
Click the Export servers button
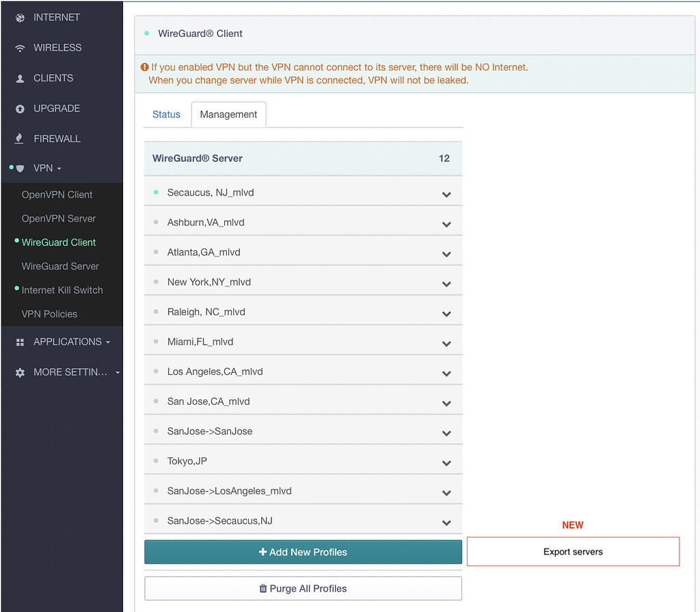pos(573,551)
